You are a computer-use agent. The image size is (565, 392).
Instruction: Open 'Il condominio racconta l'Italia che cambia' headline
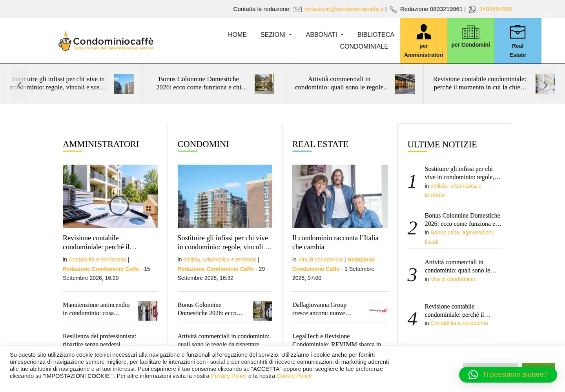click(335, 242)
